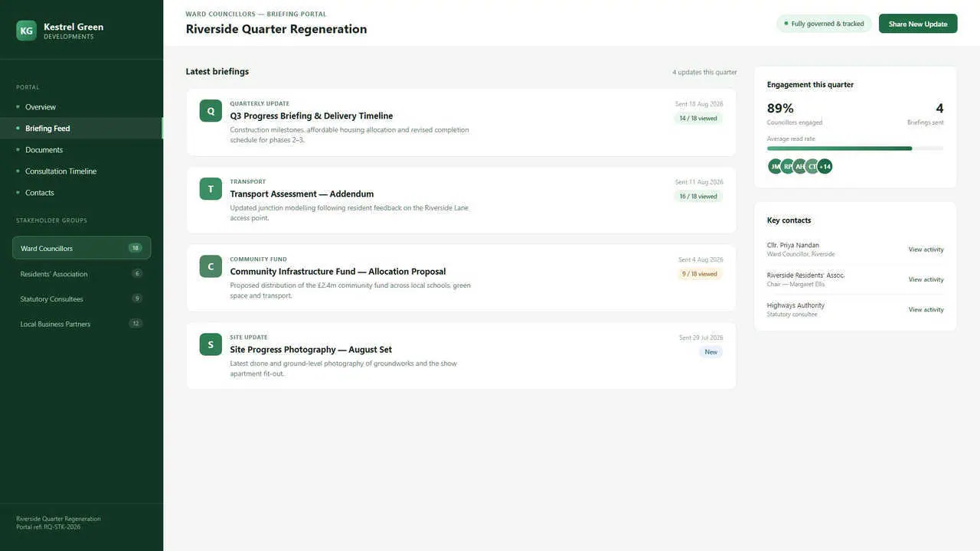The width and height of the screenshot is (980, 551).
Task: Click the Ward Councillors count badge 18
Action: point(136,248)
